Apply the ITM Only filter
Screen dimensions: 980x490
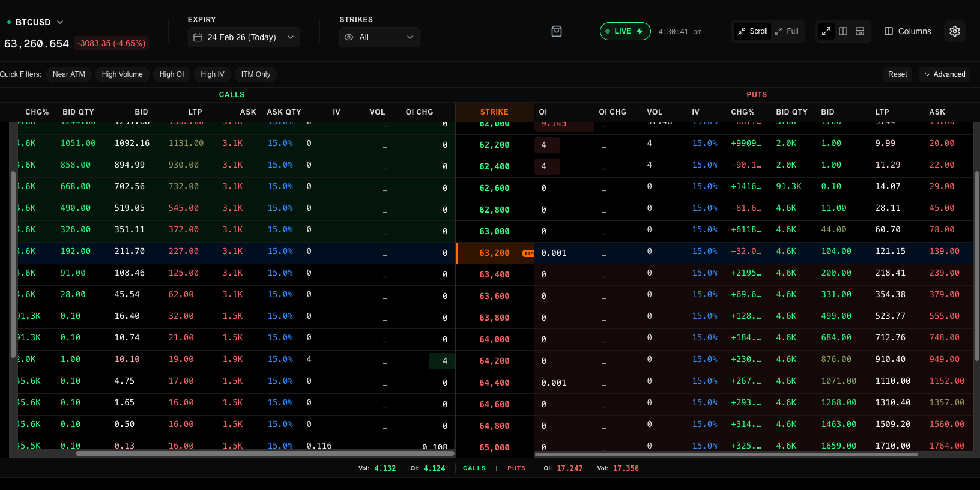256,74
